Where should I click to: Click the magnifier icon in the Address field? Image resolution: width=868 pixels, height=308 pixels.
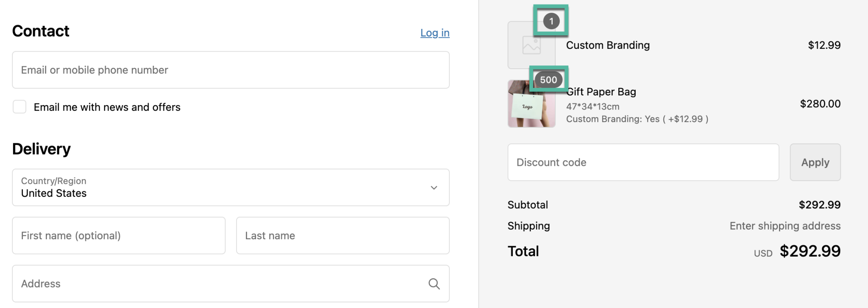tap(434, 283)
